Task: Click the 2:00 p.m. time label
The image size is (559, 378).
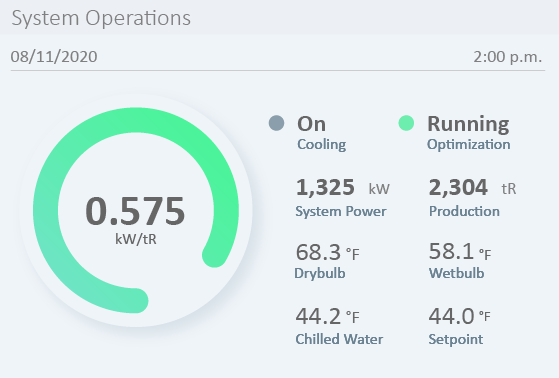Action: click(x=508, y=57)
